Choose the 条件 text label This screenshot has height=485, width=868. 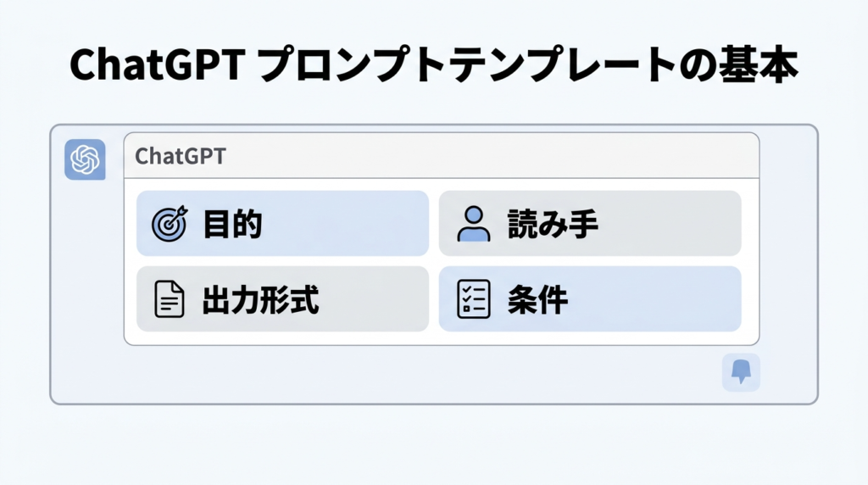537,300
